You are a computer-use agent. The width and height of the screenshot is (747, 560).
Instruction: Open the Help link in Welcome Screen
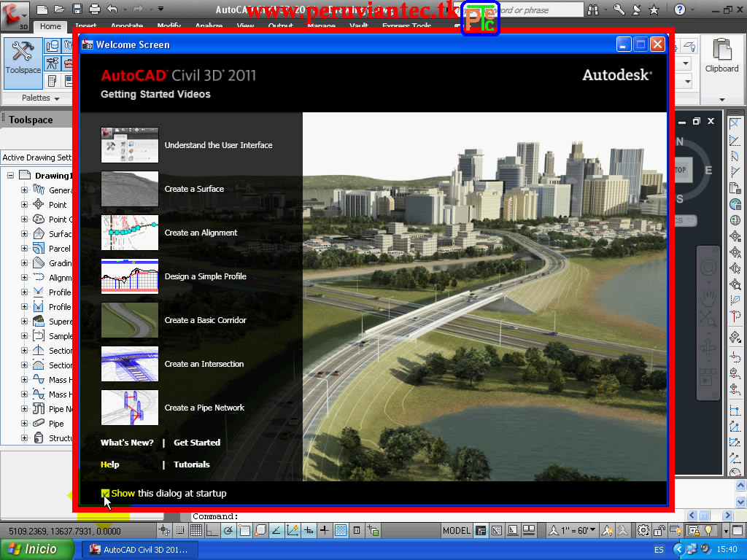[x=109, y=464]
